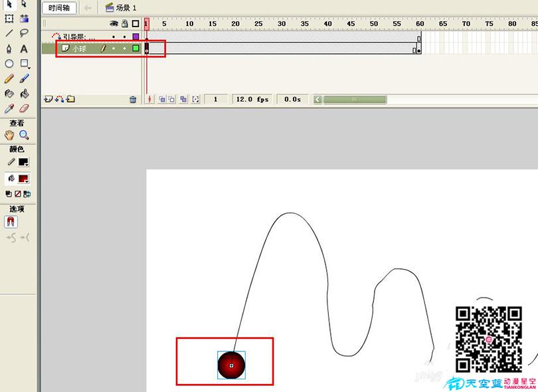Toggle show all layers as outlines
538x392 pixels.
135,23
